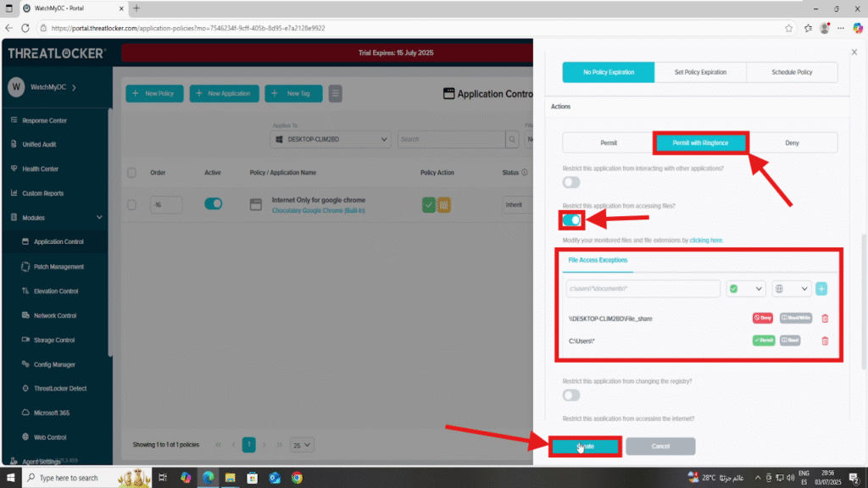Open Web Control module

coord(50,437)
